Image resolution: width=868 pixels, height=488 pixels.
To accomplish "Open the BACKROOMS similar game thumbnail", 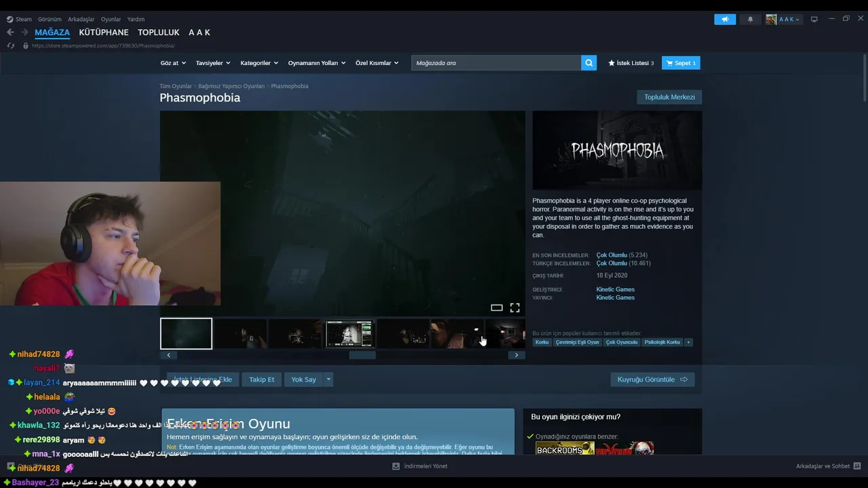I will (x=565, y=449).
